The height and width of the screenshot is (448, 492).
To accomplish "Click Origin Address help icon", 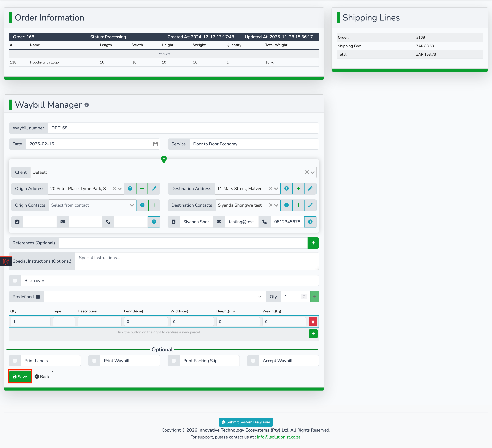I will [x=130, y=189].
